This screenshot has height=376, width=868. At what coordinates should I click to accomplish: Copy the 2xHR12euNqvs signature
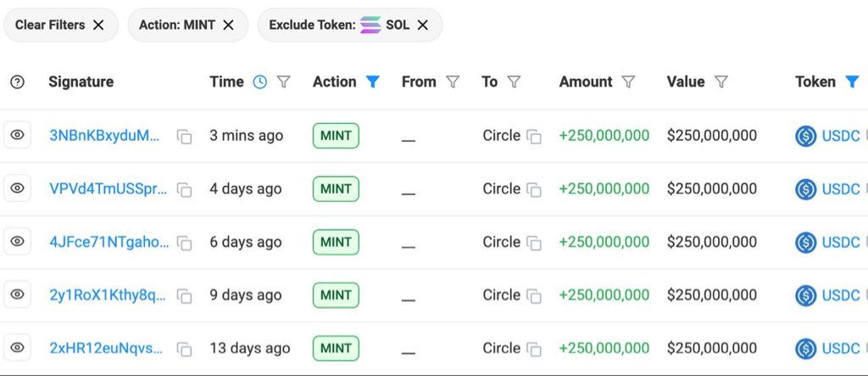(184, 350)
